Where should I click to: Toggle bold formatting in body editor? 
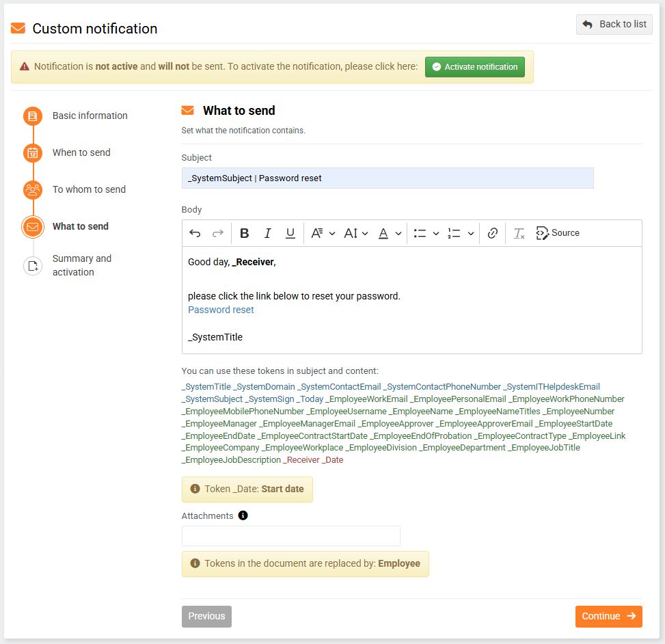click(245, 233)
